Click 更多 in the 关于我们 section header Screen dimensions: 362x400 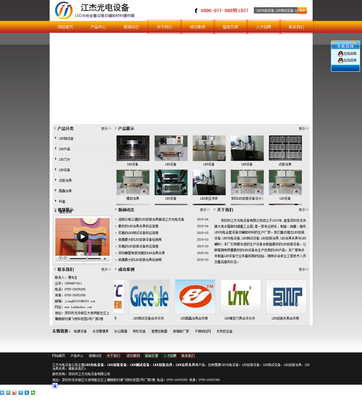(303, 210)
